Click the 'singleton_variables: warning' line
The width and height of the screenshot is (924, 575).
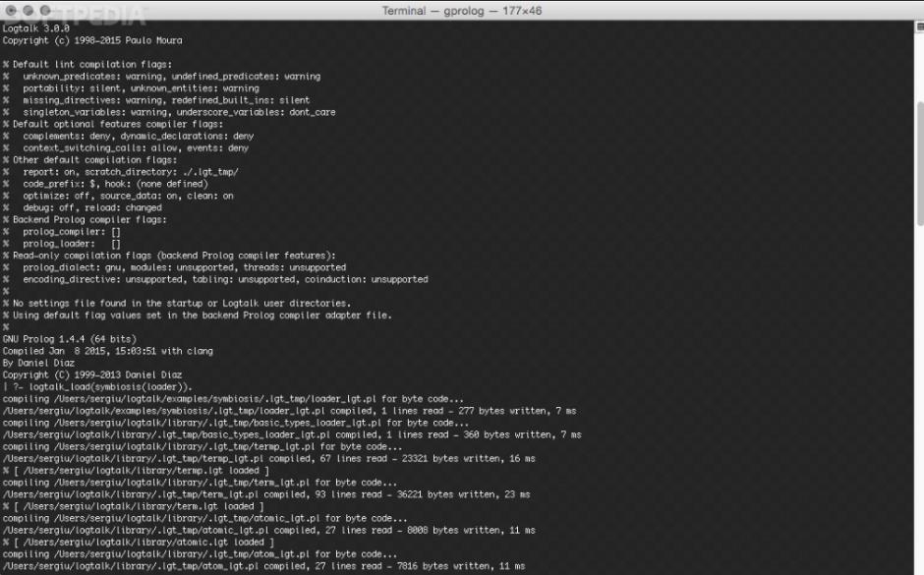tap(169, 112)
